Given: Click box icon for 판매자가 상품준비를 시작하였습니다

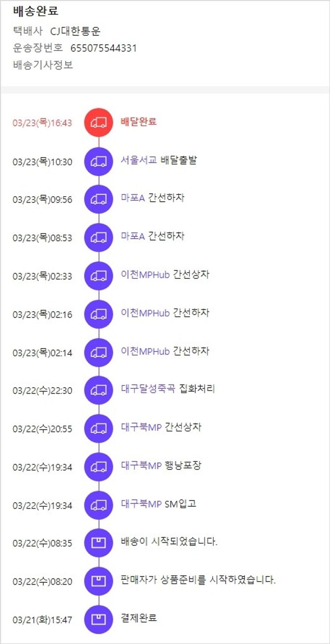Looking at the screenshot, I should (x=99, y=581).
